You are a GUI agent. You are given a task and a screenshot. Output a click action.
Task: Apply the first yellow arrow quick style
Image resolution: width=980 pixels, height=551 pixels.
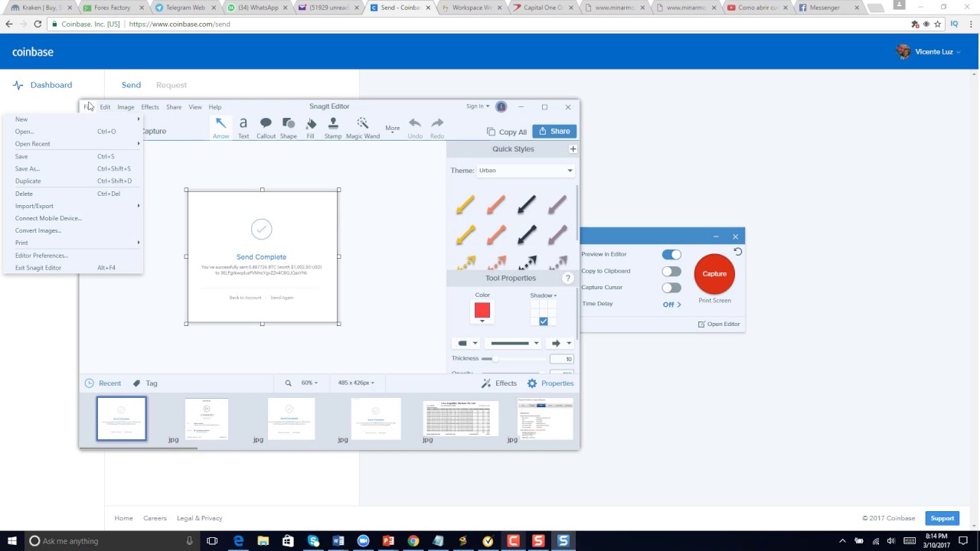pyautogui.click(x=465, y=204)
